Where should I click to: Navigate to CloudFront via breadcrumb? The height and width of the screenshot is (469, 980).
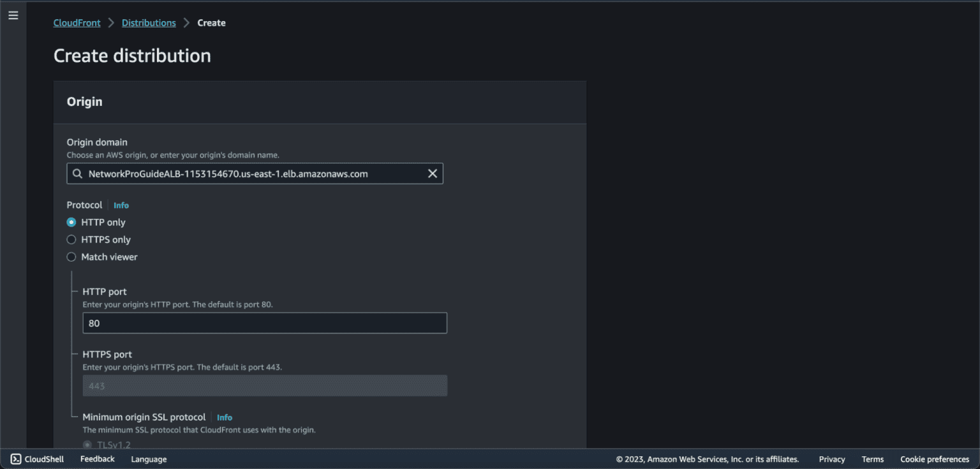(77, 22)
